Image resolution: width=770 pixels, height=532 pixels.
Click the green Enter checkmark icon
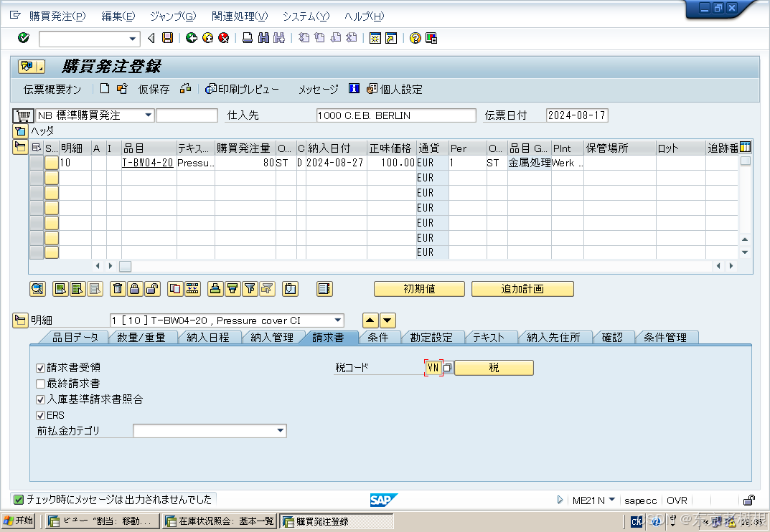[x=23, y=38]
